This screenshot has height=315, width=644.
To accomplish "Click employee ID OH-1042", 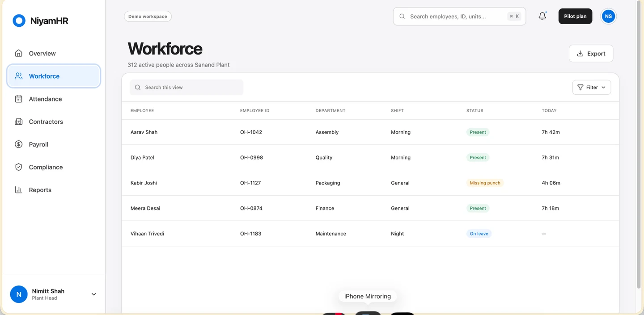I will coord(251,132).
